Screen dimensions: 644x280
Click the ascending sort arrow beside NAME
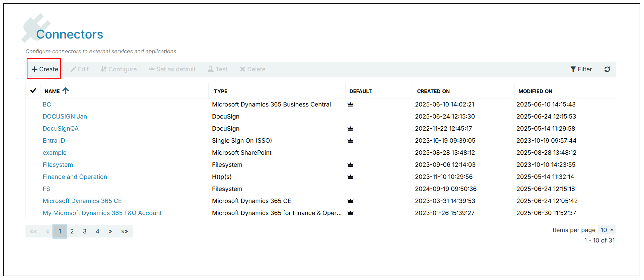click(66, 90)
